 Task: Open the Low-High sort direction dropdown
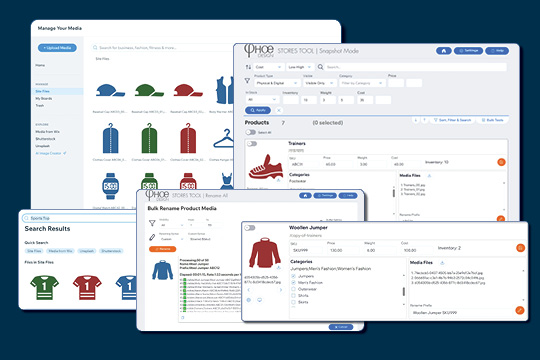[x=300, y=67]
